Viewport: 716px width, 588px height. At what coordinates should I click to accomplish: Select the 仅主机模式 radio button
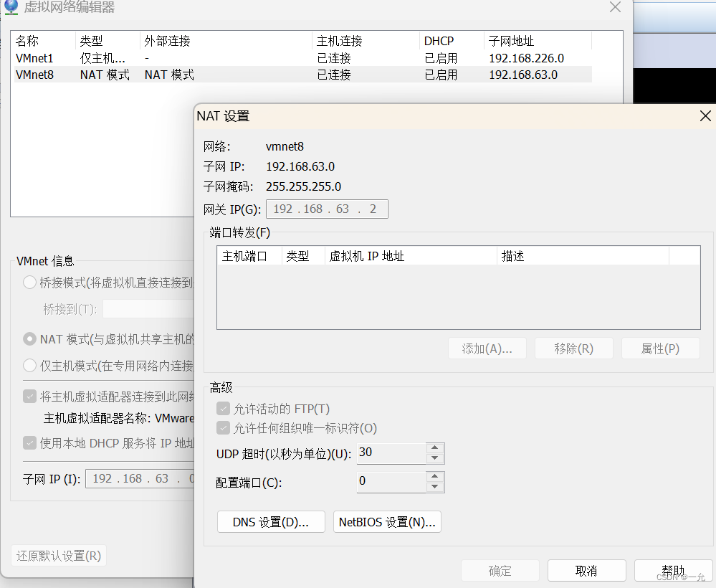tap(29, 366)
